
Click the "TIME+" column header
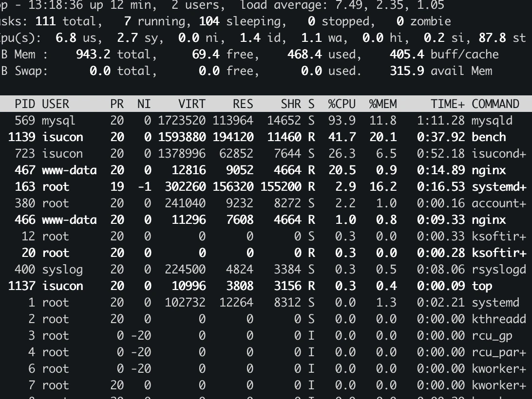click(448, 104)
